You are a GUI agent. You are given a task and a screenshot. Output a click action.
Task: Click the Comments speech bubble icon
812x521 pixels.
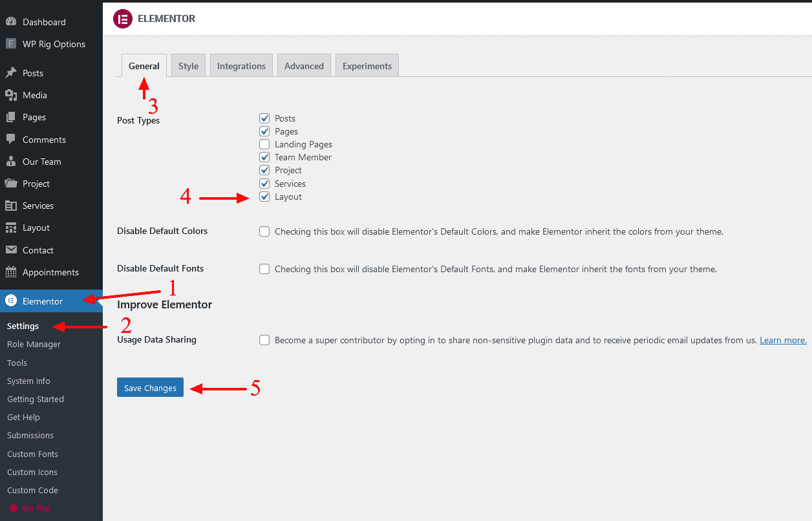pyautogui.click(x=10, y=140)
